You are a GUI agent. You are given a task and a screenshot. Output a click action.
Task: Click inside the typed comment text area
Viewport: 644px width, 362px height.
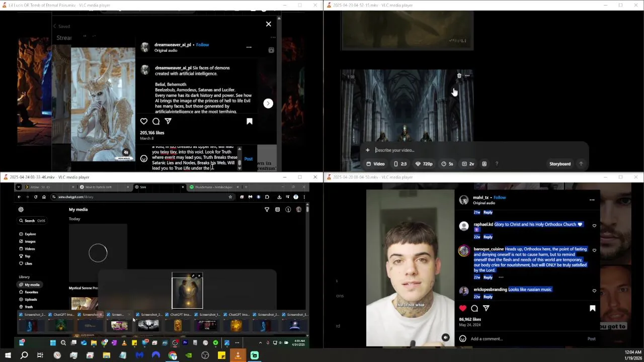[194, 158]
